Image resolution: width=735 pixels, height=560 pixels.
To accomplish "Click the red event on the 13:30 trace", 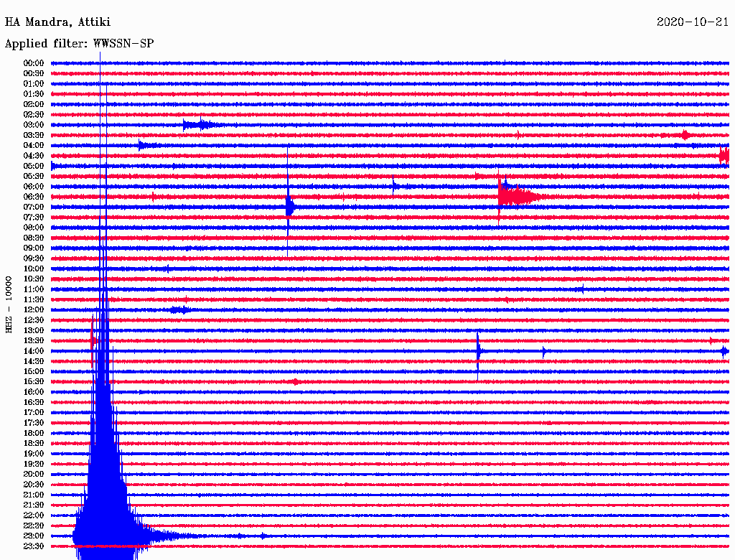I will [93, 340].
